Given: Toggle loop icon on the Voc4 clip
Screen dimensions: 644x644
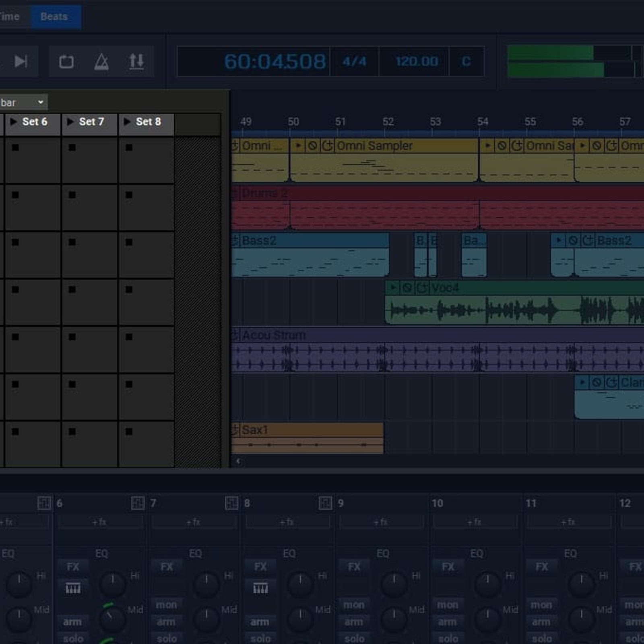Looking at the screenshot, I should point(422,287).
